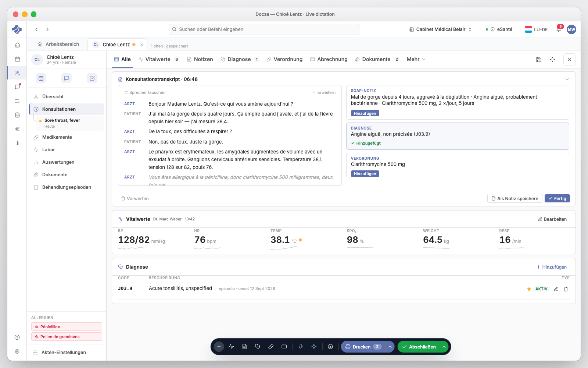The width and height of the screenshot is (588, 368).
Task: Click the microphone dictation icon in bottom bar
Action: click(301, 347)
